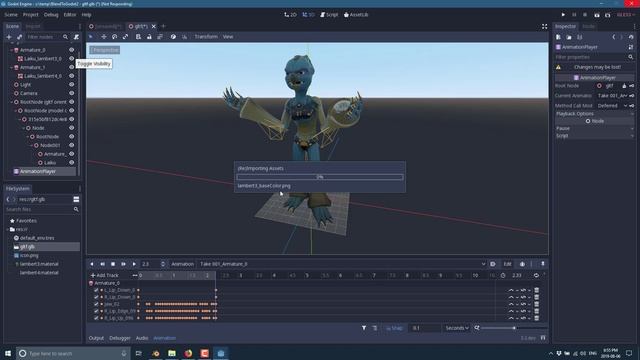
Task: Open the Animation name dropdown
Action: [342, 264]
